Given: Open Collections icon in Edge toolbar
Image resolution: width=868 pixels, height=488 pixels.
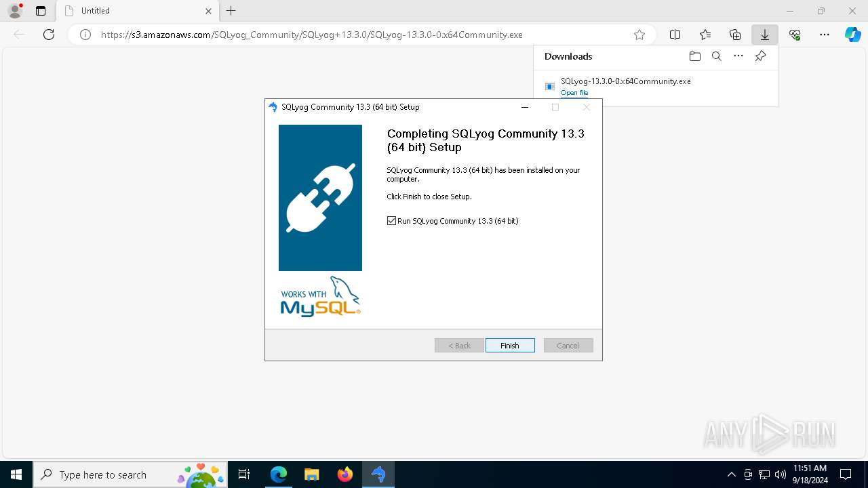Looking at the screenshot, I should click(x=735, y=35).
